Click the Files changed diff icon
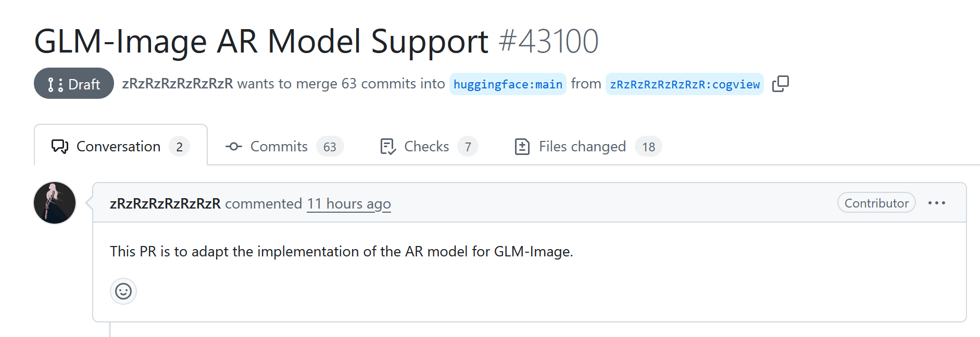Viewport: 980px width, 337px height. coord(522,147)
